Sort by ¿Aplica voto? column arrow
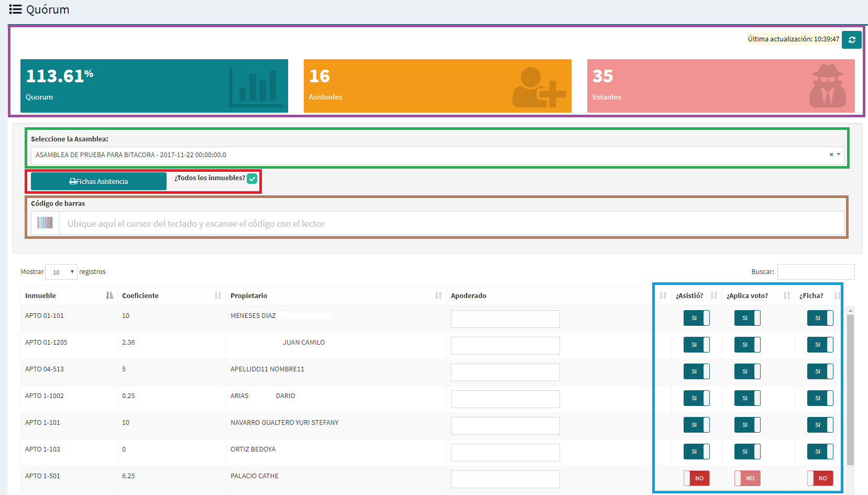 click(x=787, y=295)
